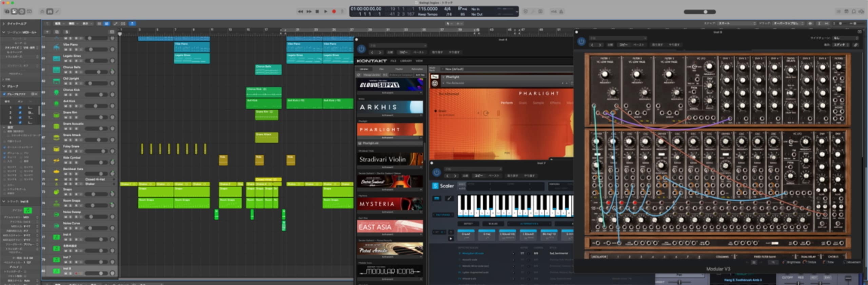This screenshot has height=285, width=868.
Task: Expand the Quick Help disclosure triangle
Action: (4, 23)
